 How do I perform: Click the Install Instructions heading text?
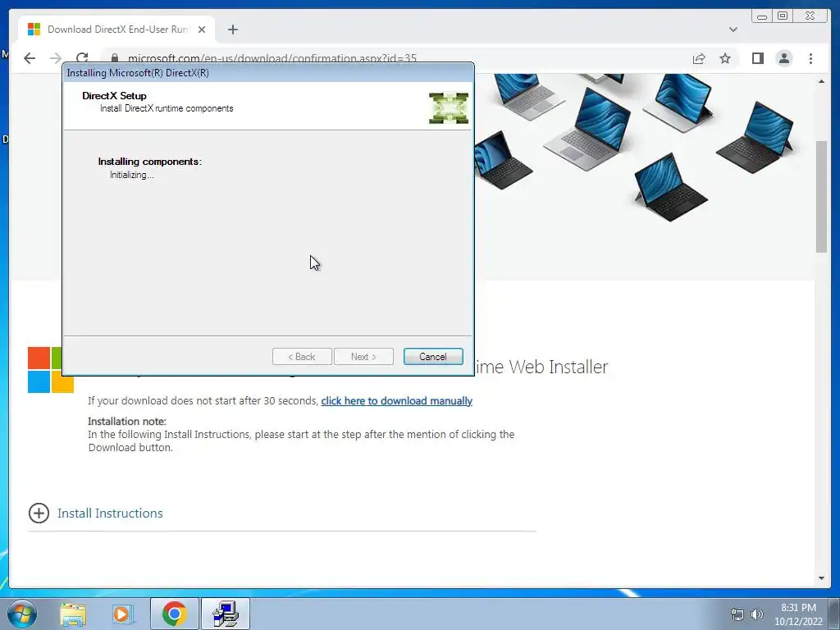point(110,514)
